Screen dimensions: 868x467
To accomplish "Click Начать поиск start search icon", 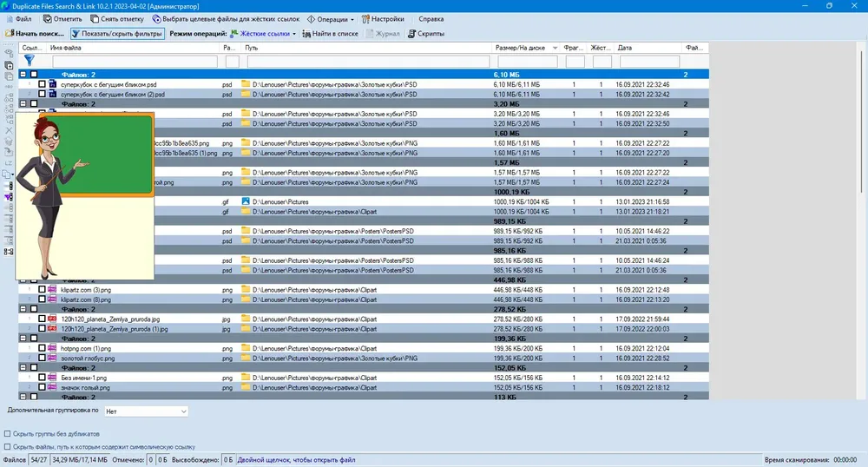I will (x=10, y=33).
